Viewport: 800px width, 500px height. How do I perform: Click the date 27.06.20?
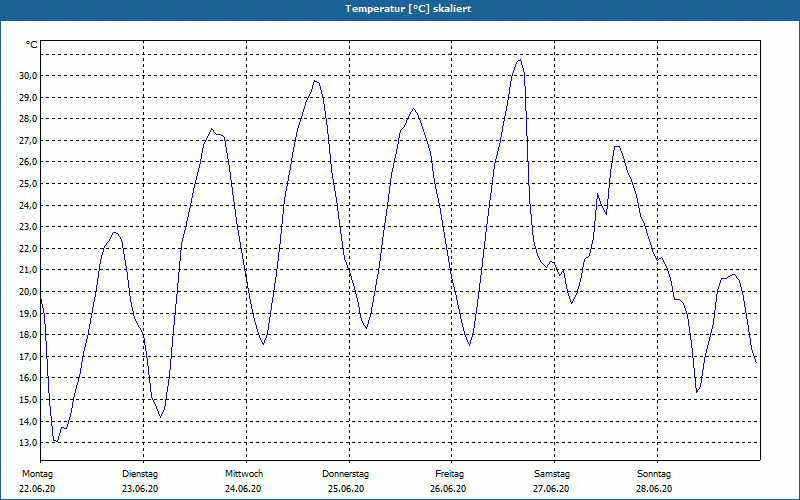click(x=551, y=489)
